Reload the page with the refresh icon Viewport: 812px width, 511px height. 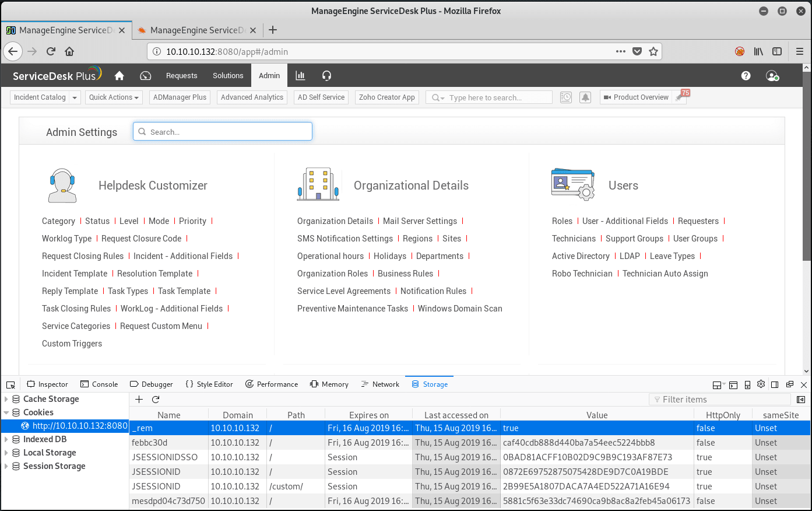(x=51, y=51)
